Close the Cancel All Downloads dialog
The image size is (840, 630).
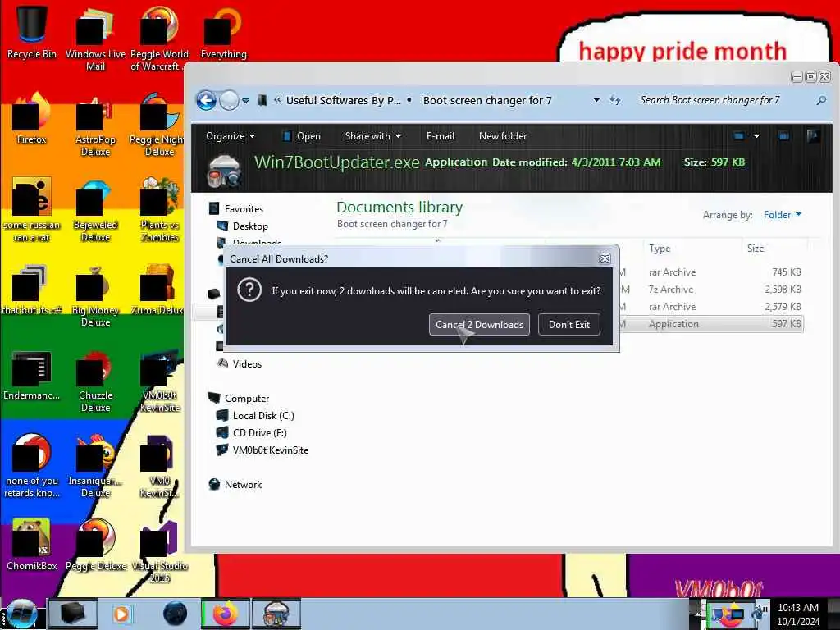(x=605, y=258)
